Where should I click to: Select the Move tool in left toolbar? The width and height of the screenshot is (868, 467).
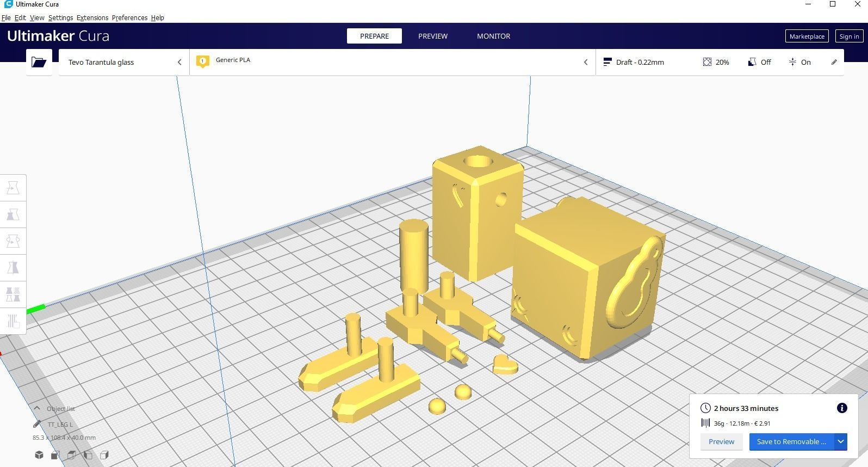13,188
